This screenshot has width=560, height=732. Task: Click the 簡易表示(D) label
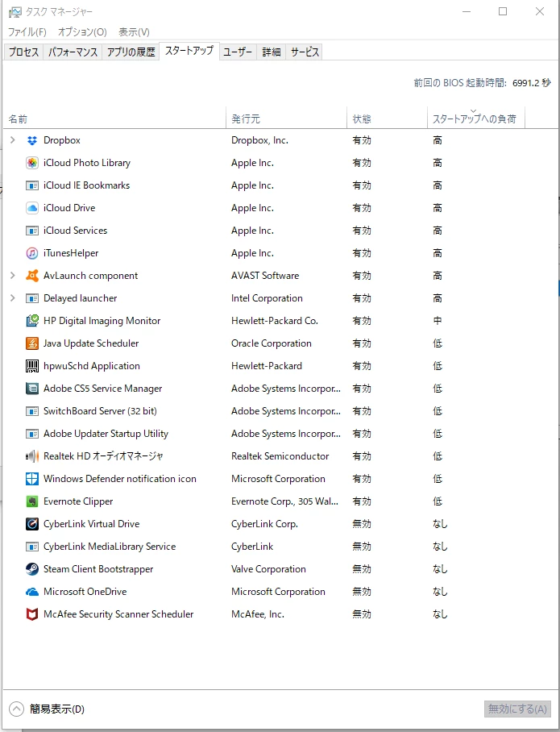[57, 709]
